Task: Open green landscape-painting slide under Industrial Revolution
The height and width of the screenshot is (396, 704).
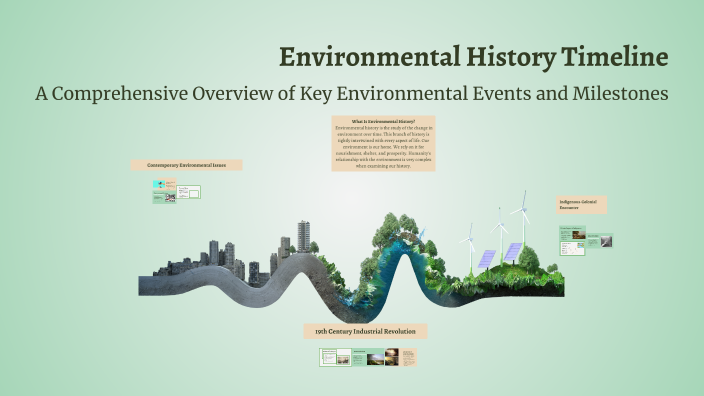Action: click(368, 357)
